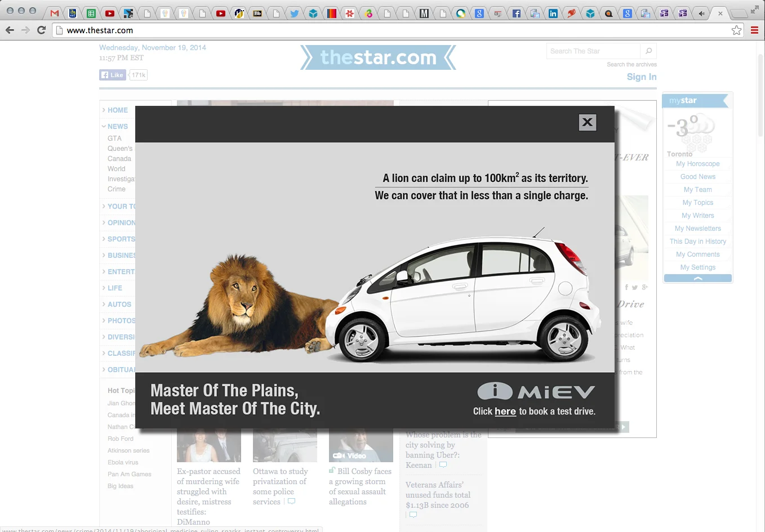Expand the ENTERTAINMENT section
The image size is (765, 532).
pos(119,272)
